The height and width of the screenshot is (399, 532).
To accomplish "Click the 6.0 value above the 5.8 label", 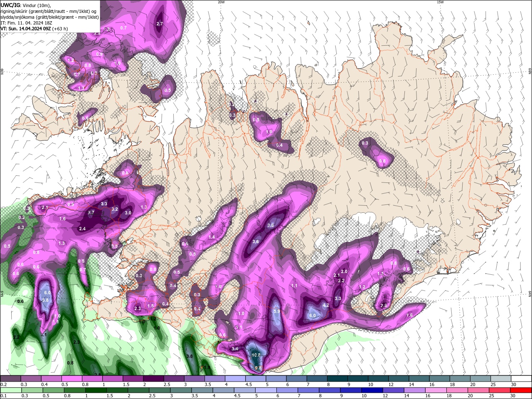I will [x=47, y=293].
